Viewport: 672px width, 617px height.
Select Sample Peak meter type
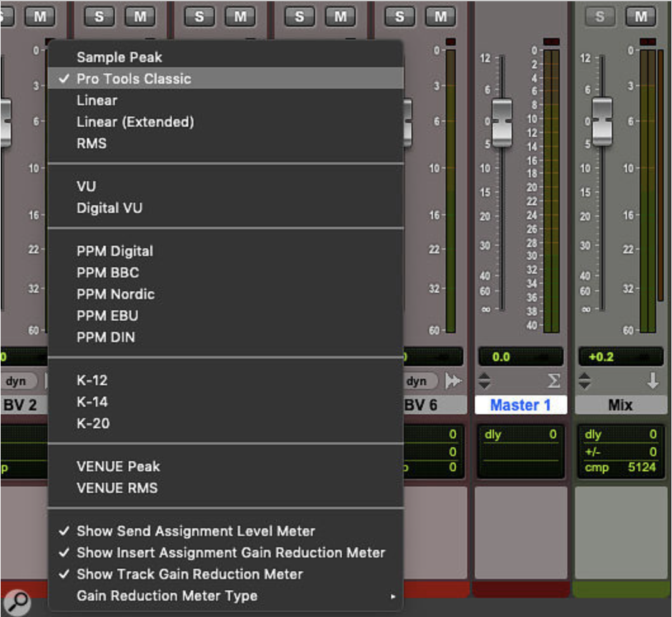point(226,57)
